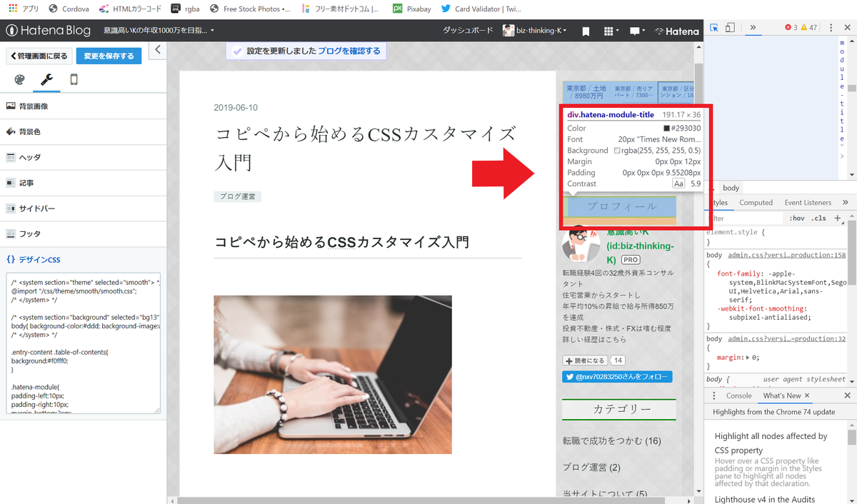Toggle the device toolbar in DevTools

729,27
